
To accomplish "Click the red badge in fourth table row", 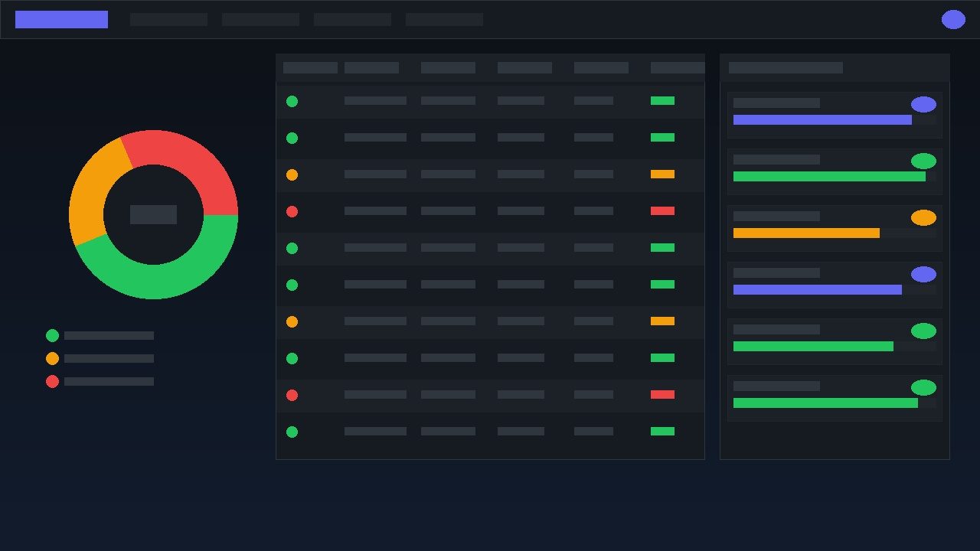I will pyautogui.click(x=662, y=211).
